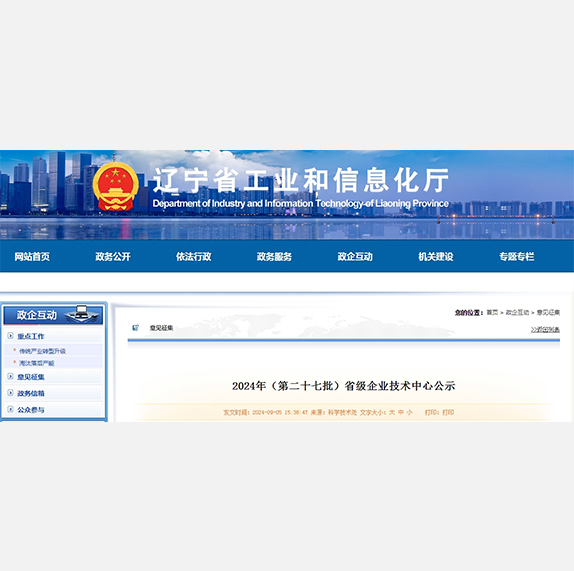Select 意见征集 in the left sidebar
This screenshot has height=571, width=574.
tap(31, 377)
